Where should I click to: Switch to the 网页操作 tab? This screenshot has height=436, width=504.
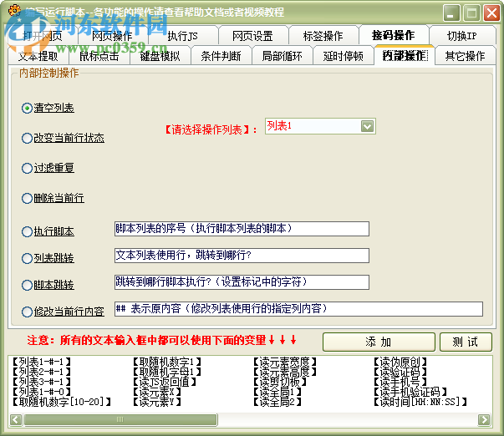[112, 36]
